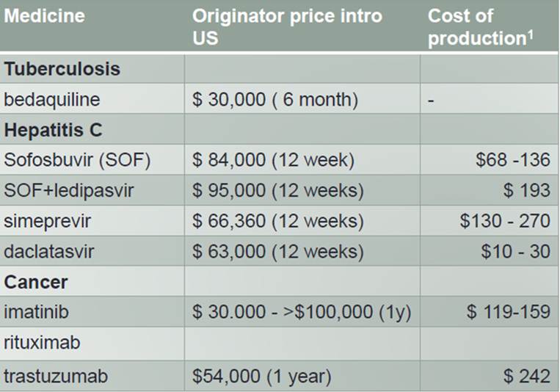Click the Sofosbuvir (SOF) cell

(x=76, y=161)
